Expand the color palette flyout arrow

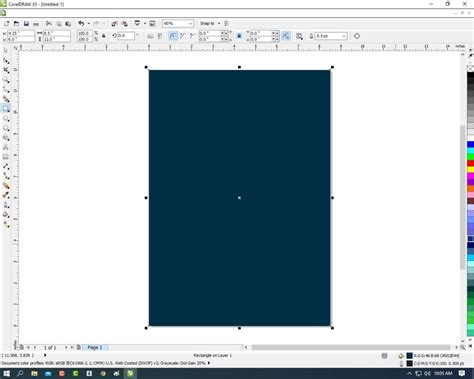[470, 347]
